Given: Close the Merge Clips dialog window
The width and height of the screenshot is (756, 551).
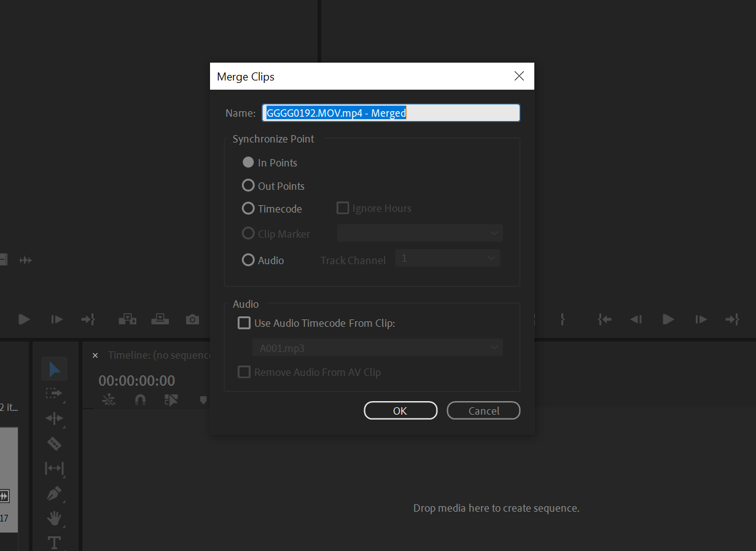Looking at the screenshot, I should (x=519, y=76).
